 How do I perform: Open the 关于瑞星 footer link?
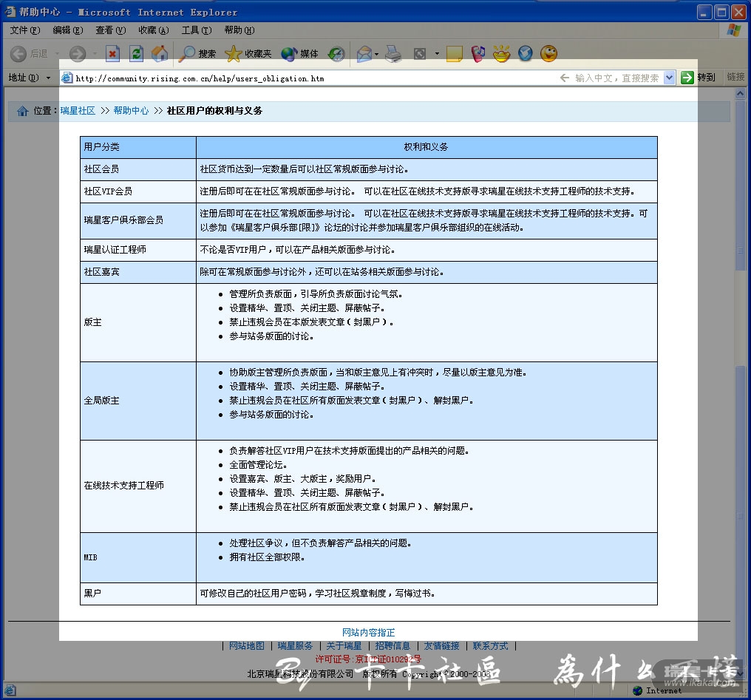tap(344, 646)
